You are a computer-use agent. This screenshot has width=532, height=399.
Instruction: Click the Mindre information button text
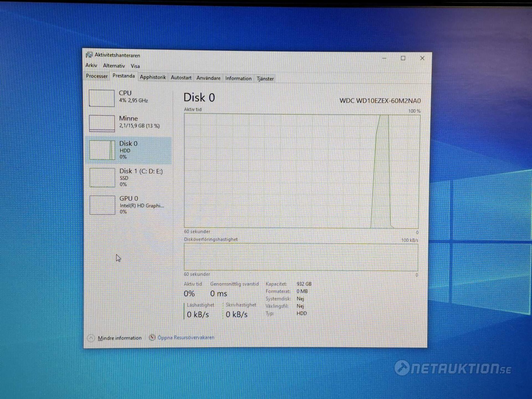[x=119, y=338]
